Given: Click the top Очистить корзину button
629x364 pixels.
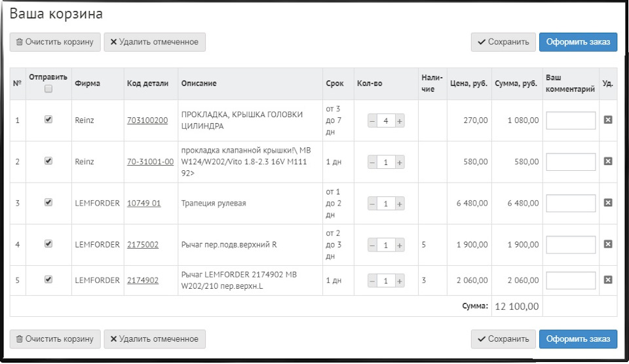Looking at the screenshot, I should point(55,42).
